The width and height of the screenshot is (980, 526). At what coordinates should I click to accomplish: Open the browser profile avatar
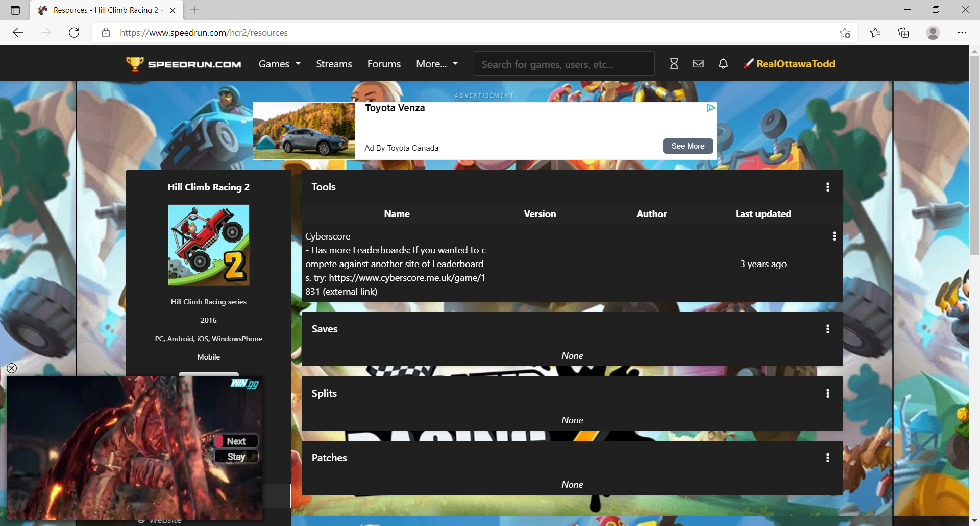pyautogui.click(x=933, y=33)
